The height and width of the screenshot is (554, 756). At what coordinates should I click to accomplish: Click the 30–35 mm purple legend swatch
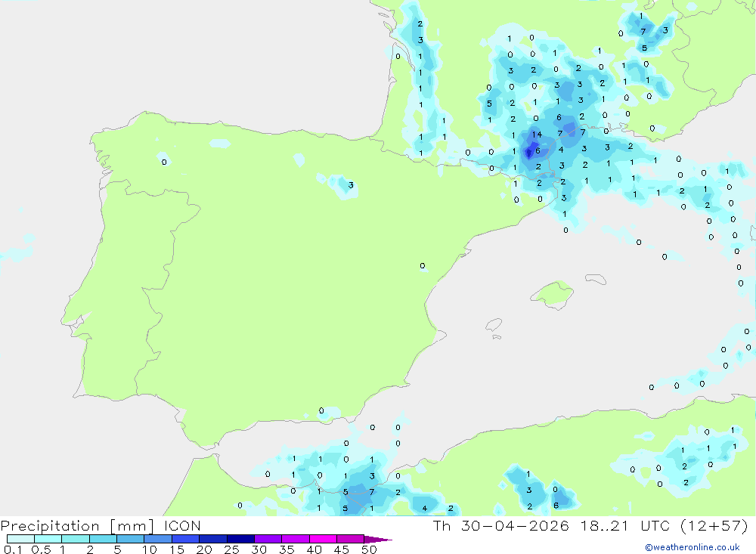(268, 539)
